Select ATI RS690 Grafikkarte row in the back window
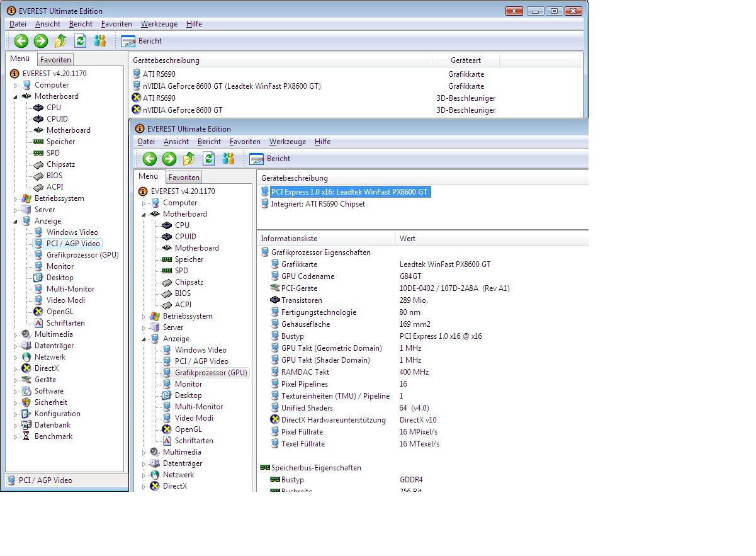The width and height of the screenshot is (756, 556). [x=358, y=74]
